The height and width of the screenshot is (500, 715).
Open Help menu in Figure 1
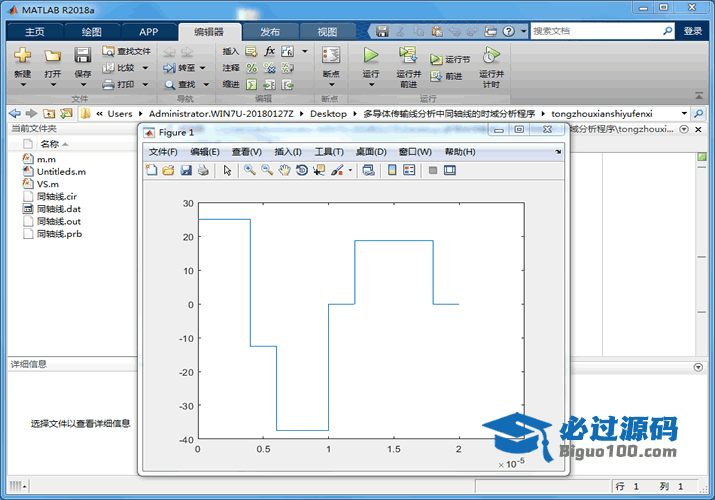tap(460, 152)
